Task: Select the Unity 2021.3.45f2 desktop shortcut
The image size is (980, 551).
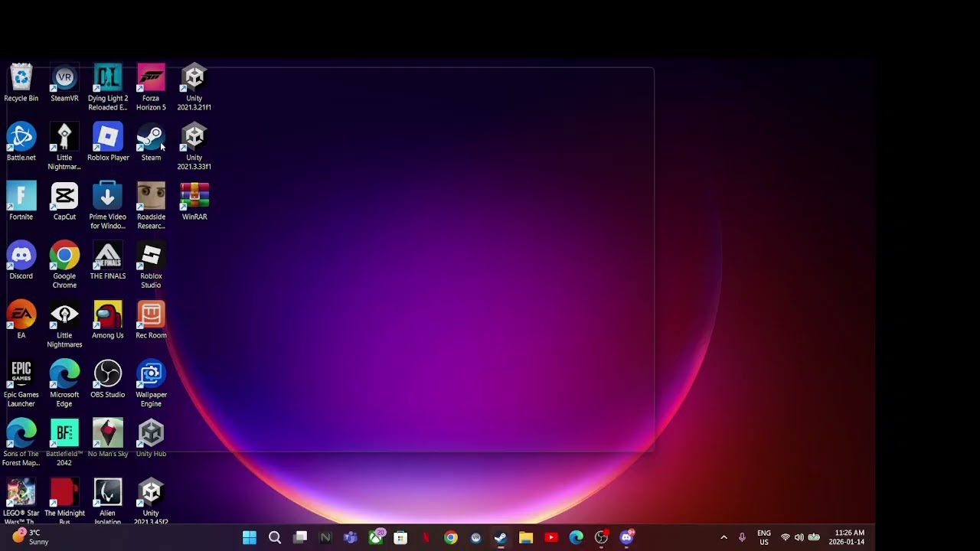Action: click(x=151, y=501)
